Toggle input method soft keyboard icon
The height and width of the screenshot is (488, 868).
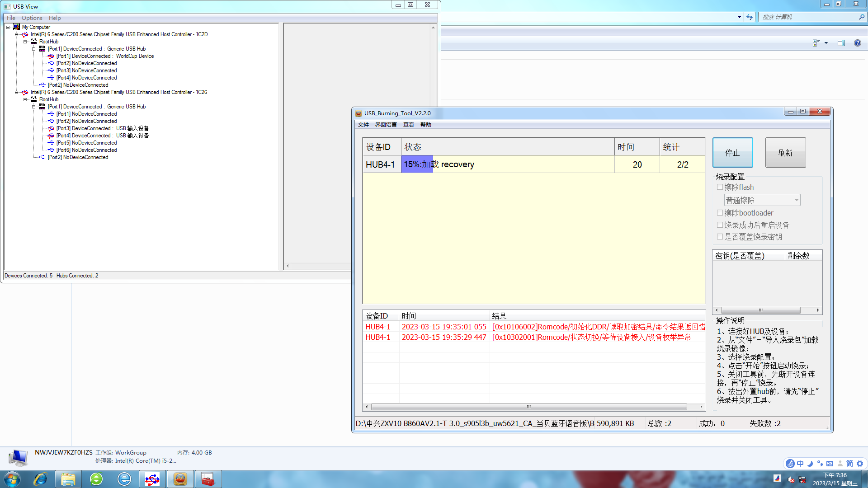tap(830, 464)
